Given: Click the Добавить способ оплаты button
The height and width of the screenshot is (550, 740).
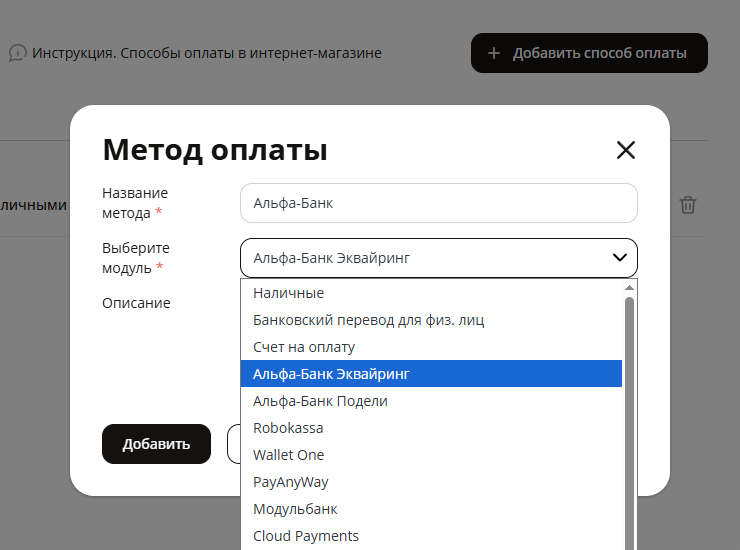Looking at the screenshot, I should (589, 53).
